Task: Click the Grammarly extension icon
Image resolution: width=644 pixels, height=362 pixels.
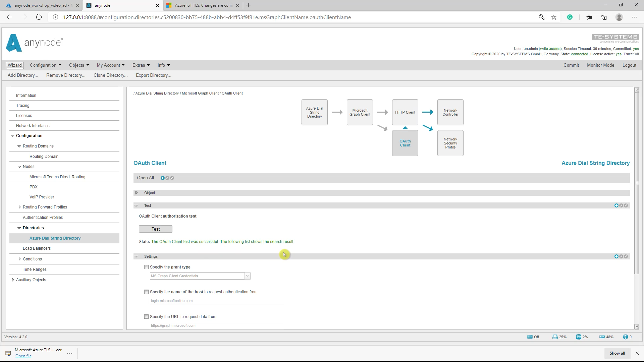Action: pos(570,17)
